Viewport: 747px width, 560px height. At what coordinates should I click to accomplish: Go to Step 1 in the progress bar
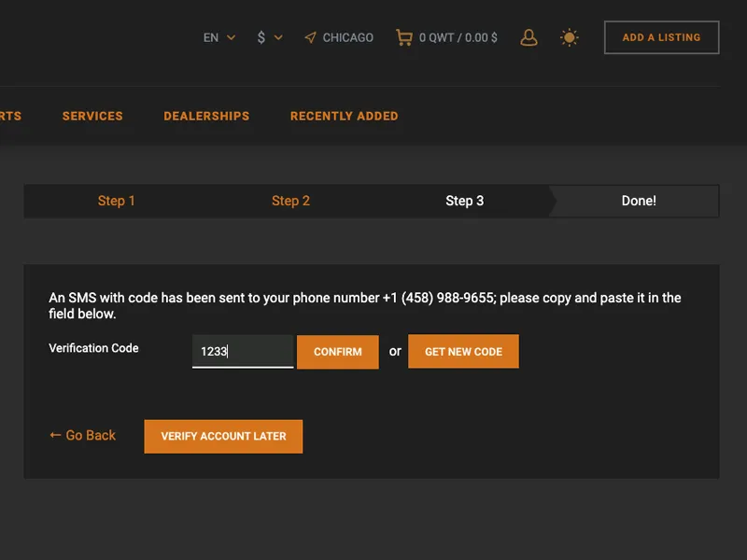(x=116, y=201)
